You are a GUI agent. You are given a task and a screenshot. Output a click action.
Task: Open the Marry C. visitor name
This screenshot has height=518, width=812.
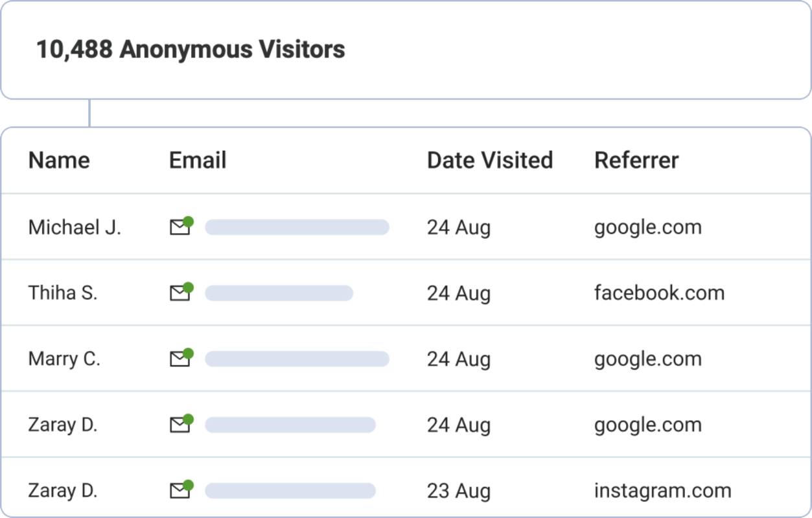(x=64, y=359)
